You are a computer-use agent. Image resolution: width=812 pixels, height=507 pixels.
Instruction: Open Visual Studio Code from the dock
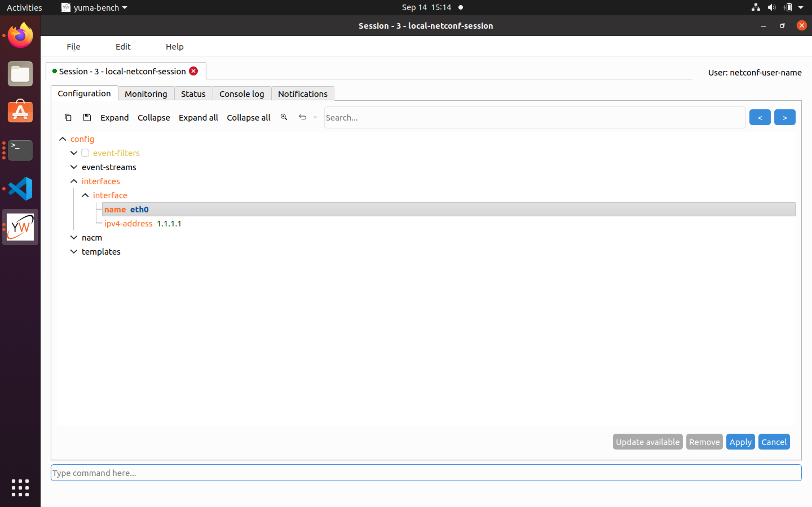(x=20, y=188)
